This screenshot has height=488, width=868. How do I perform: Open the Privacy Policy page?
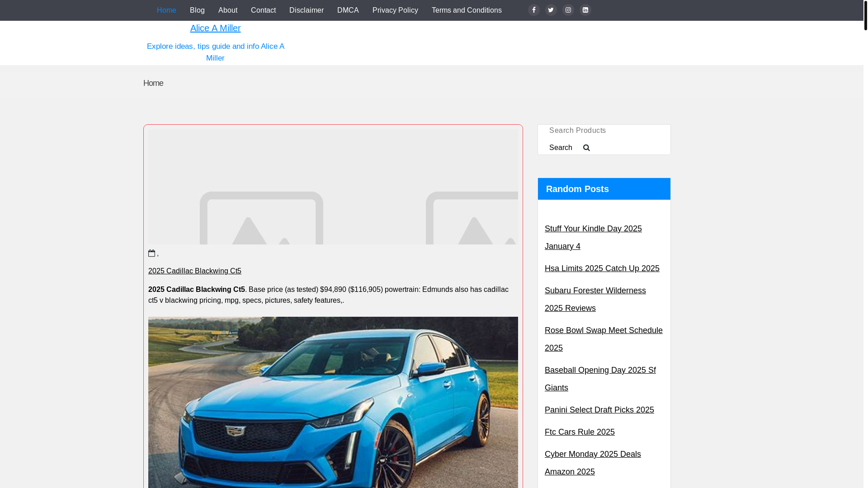(x=395, y=10)
